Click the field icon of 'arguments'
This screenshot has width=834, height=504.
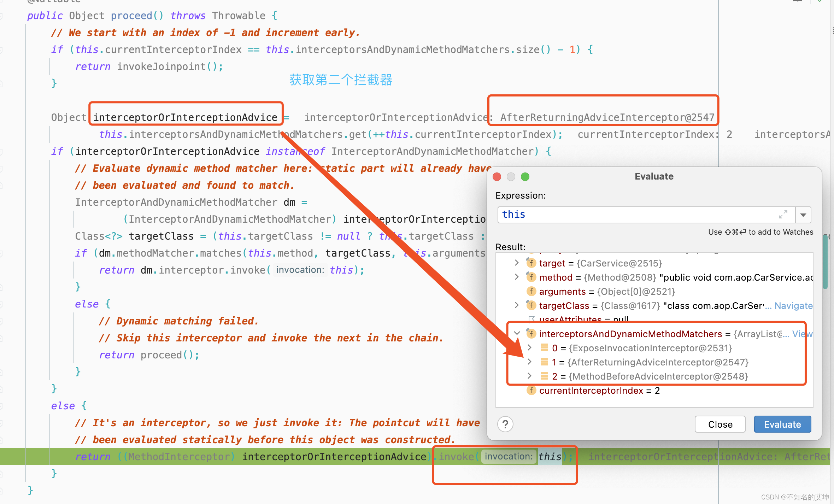click(531, 291)
